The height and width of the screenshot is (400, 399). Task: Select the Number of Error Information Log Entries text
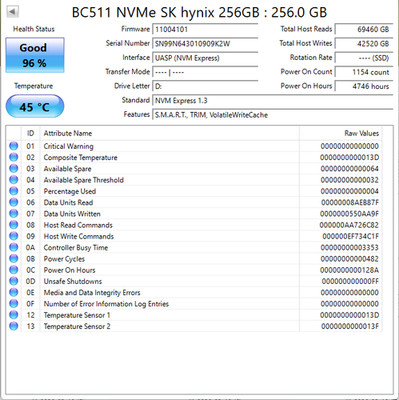click(x=106, y=304)
